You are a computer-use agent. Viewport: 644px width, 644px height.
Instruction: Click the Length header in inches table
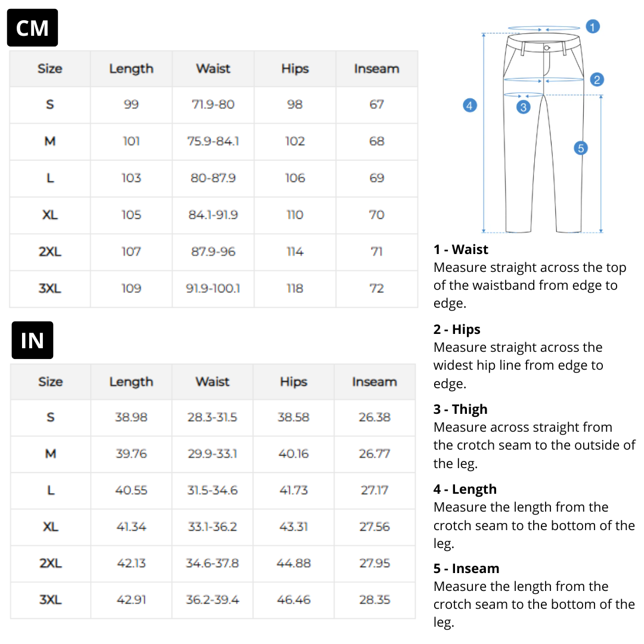[x=131, y=382]
